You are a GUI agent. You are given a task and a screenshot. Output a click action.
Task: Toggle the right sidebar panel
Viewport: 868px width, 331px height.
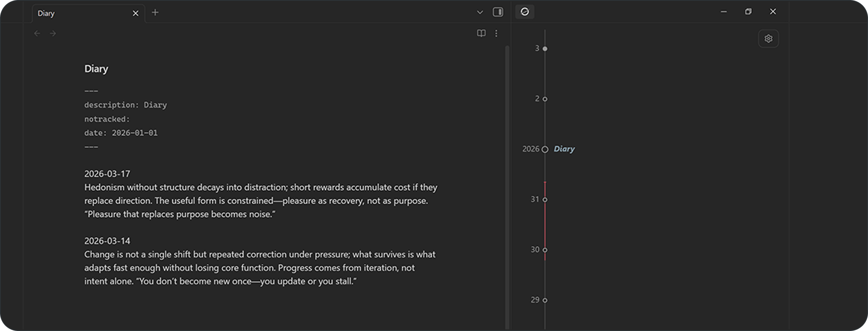[498, 12]
